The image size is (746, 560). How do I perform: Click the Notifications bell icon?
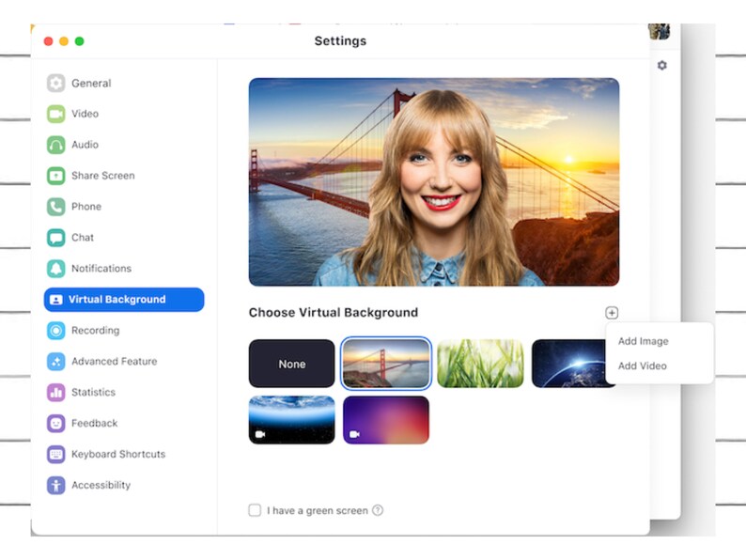point(56,269)
